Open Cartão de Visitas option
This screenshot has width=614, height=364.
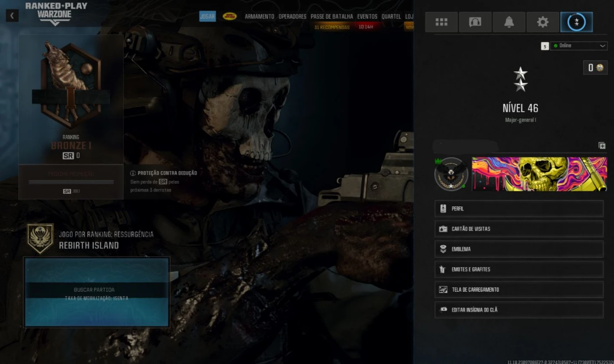point(519,229)
